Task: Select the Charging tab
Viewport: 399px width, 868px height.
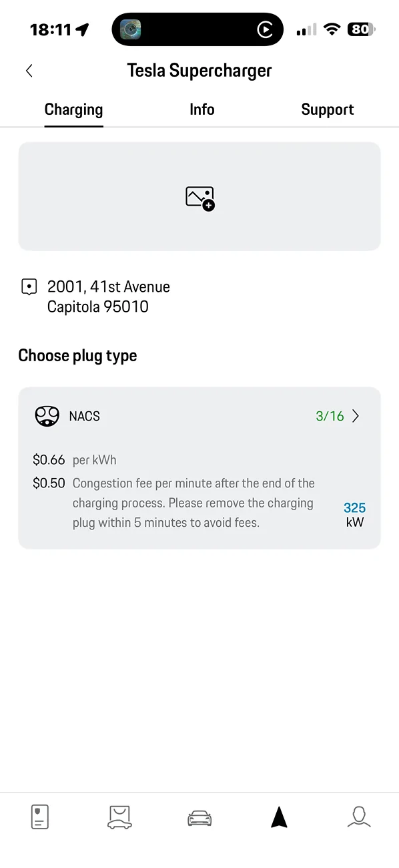Action: click(73, 109)
